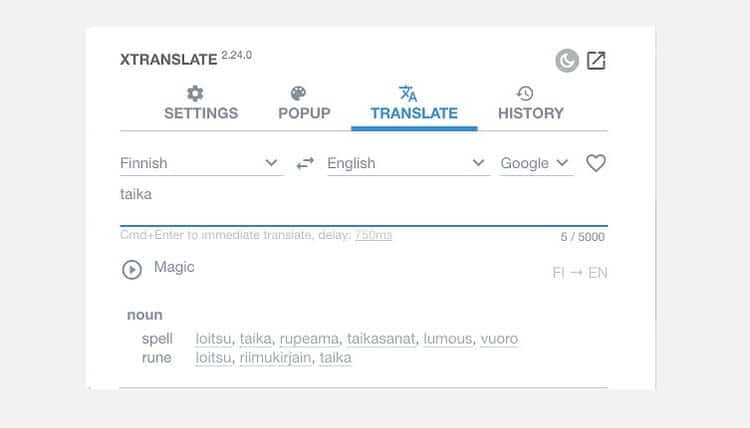Open the History tab
The width and height of the screenshot is (750, 428).
point(530,103)
